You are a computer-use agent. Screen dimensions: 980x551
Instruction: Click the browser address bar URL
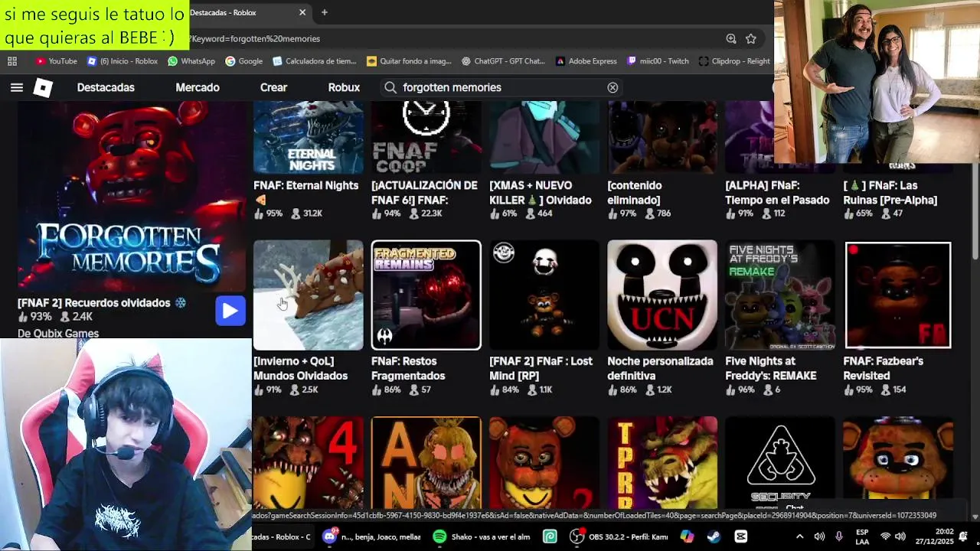[x=256, y=38]
